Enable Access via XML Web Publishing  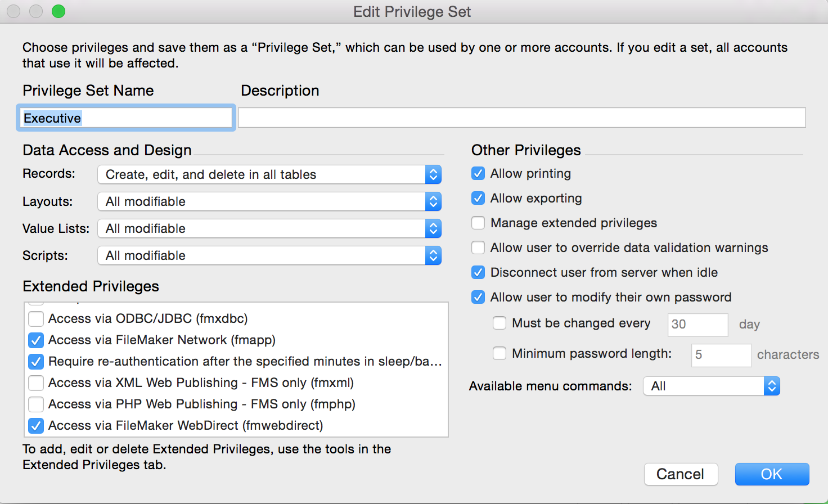pos(36,383)
